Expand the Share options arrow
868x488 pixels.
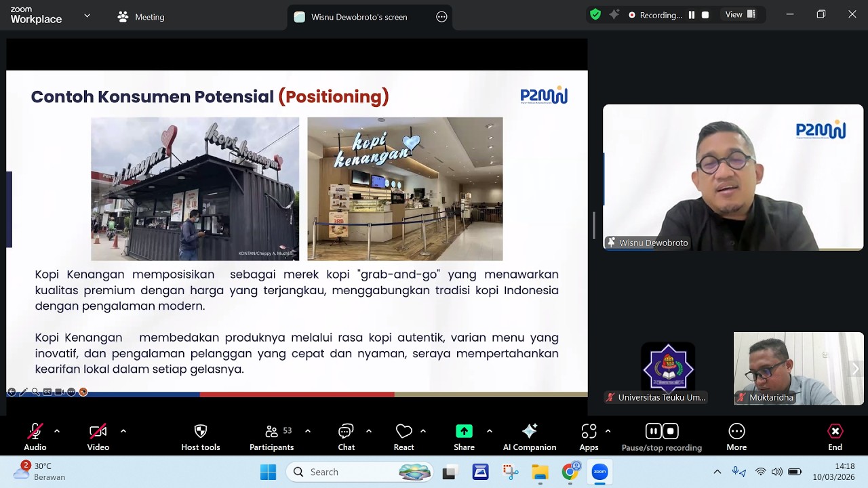click(489, 431)
